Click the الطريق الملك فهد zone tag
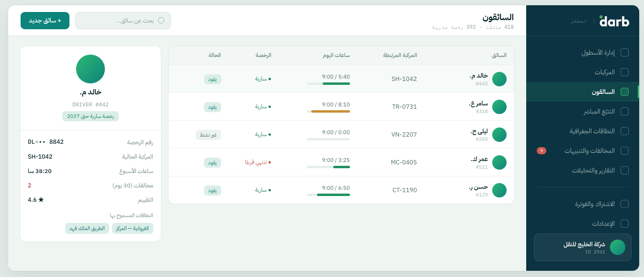This screenshot has height=277, width=644. [87, 229]
